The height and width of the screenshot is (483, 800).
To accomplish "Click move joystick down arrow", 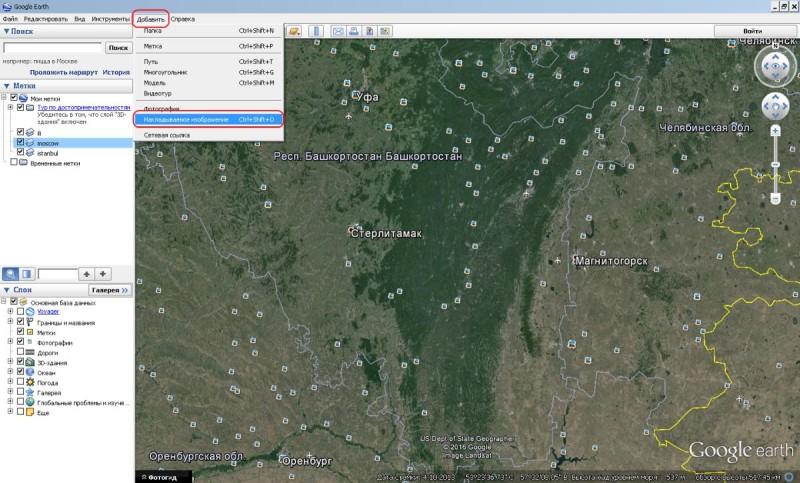I will tap(776, 116).
